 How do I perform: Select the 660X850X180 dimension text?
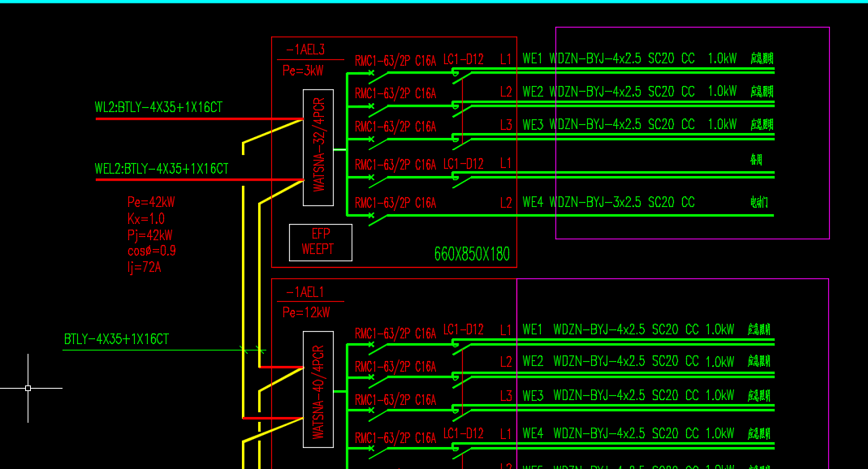[x=472, y=255]
